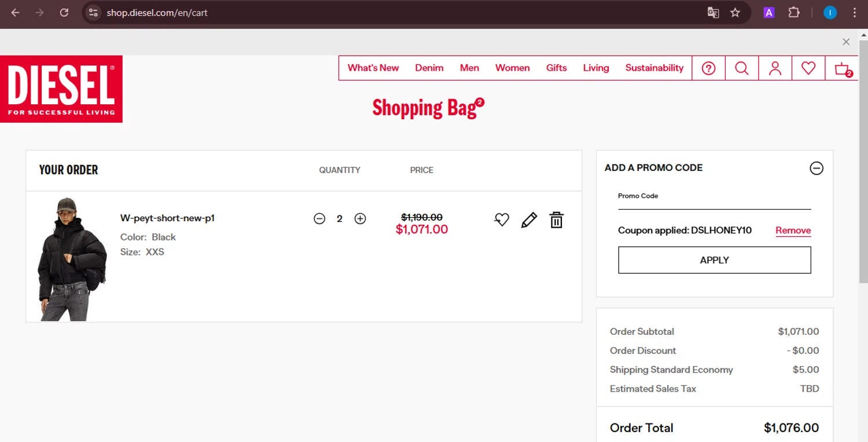868x442 pixels.
Task: Open the site search magnifier icon
Action: [741, 68]
